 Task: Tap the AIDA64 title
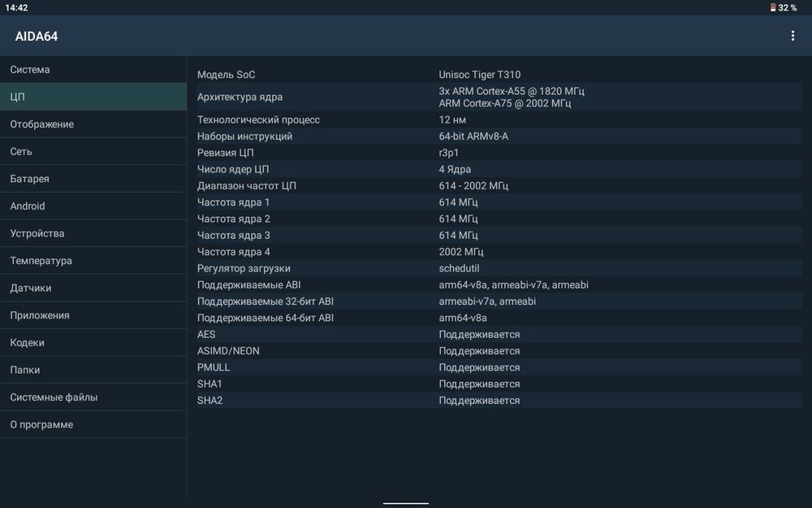pyautogui.click(x=37, y=37)
